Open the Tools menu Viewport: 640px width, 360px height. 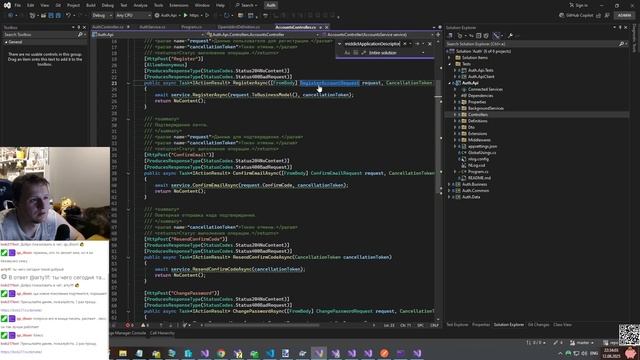[x=158, y=5]
